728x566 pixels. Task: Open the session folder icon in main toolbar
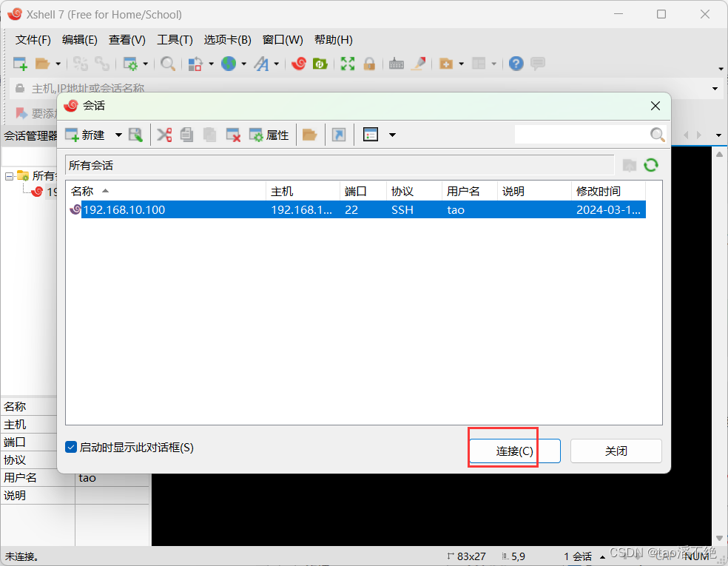42,64
